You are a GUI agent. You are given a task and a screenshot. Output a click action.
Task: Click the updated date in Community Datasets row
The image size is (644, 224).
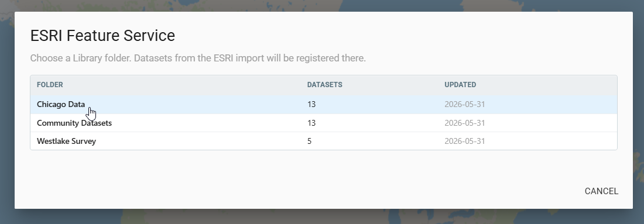tap(464, 123)
